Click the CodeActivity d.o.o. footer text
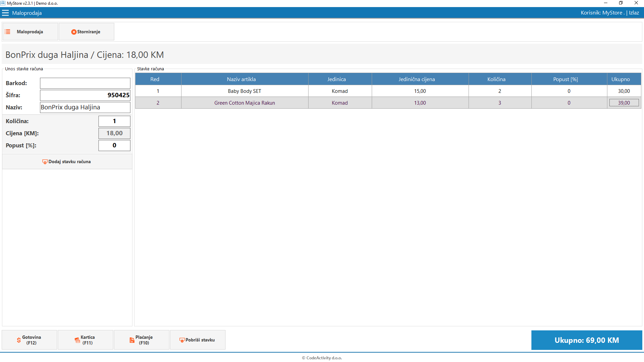This screenshot has width=644, height=362. (x=322, y=358)
